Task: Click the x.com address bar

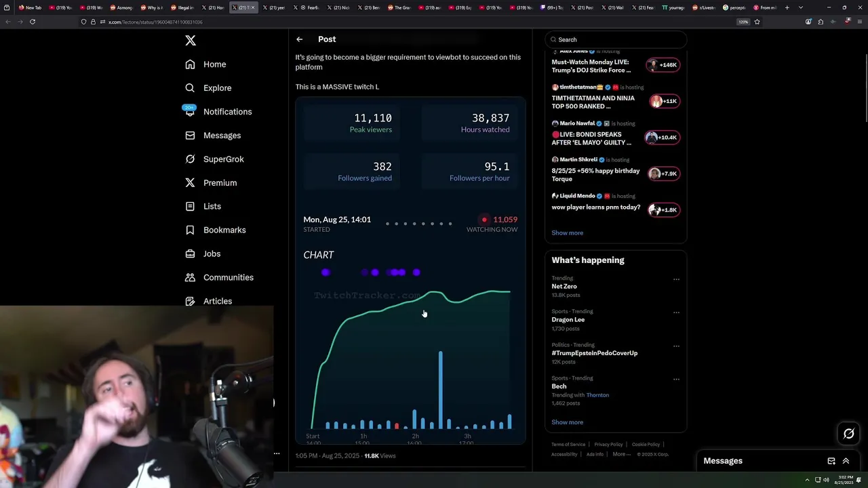Action: (407, 22)
